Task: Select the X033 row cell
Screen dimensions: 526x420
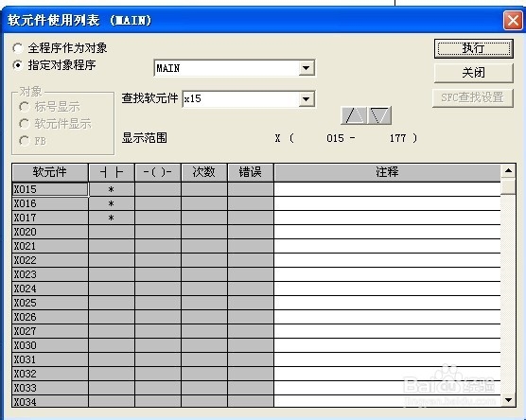Action: (x=50, y=388)
